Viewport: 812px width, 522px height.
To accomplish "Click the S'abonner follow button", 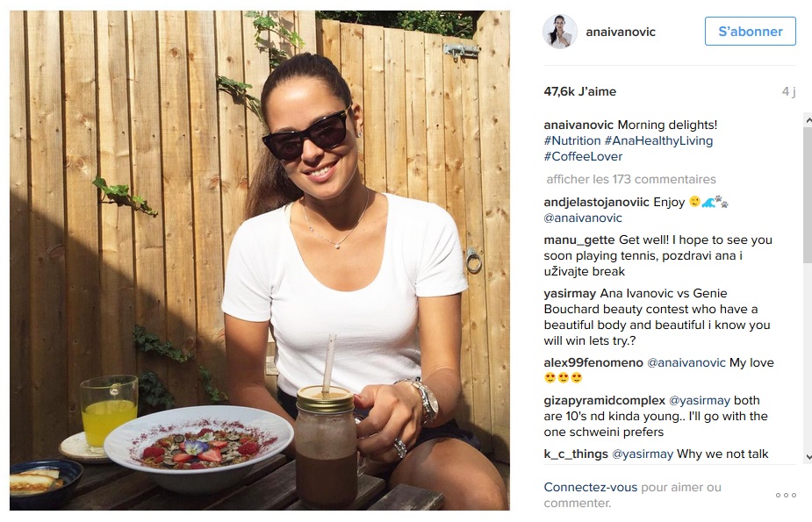I will (750, 31).
